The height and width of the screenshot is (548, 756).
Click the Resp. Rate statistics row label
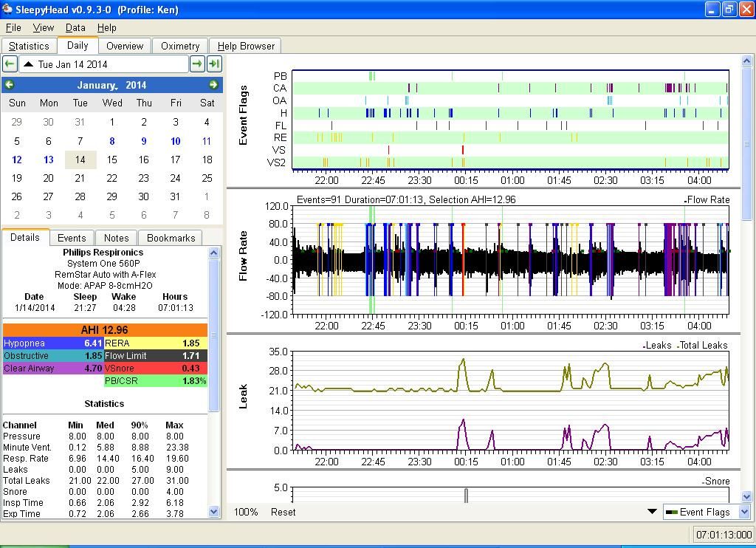pos(26,459)
